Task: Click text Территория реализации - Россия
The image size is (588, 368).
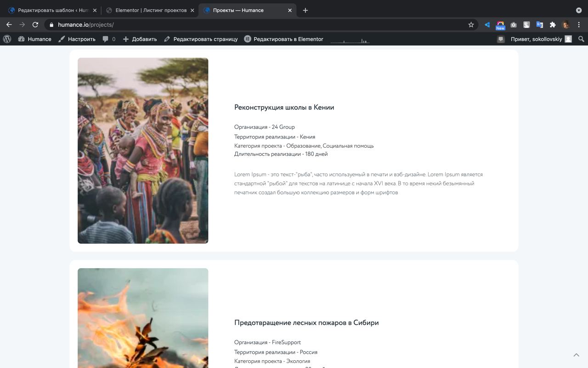Action: click(x=276, y=352)
